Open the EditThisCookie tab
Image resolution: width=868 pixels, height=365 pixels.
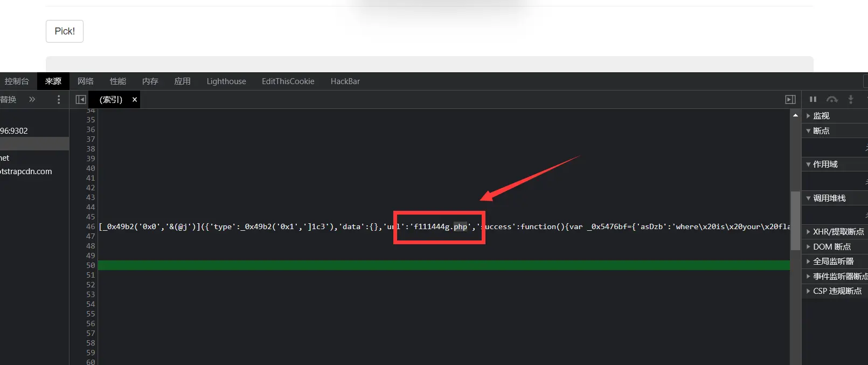pyautogui.click(x=288, y=81)
